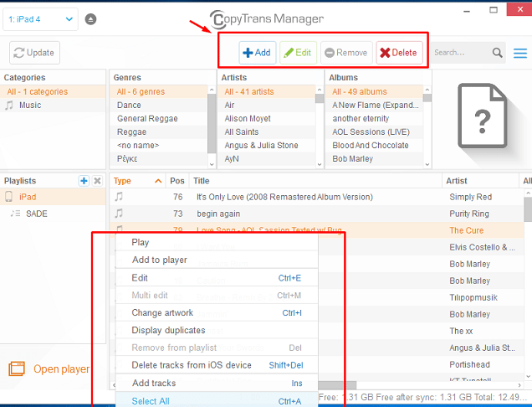
Task: Select the Music category
Action: 53,105
